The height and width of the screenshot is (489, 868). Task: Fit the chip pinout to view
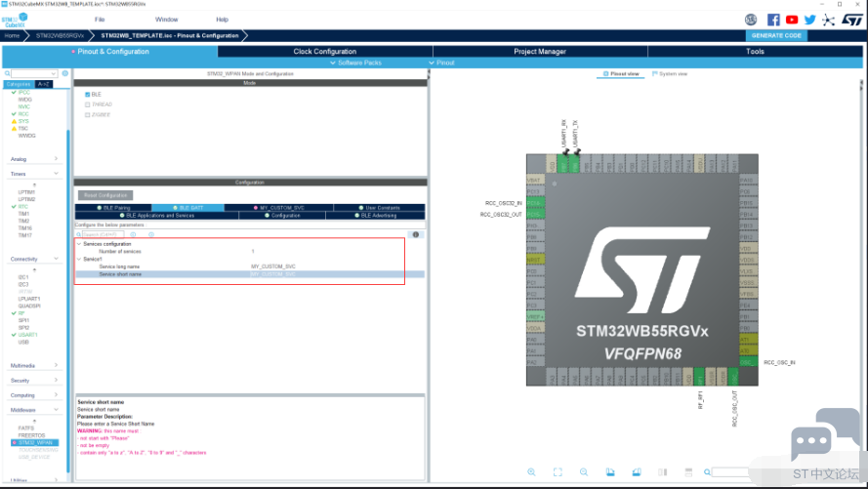(x=558, y=471)
